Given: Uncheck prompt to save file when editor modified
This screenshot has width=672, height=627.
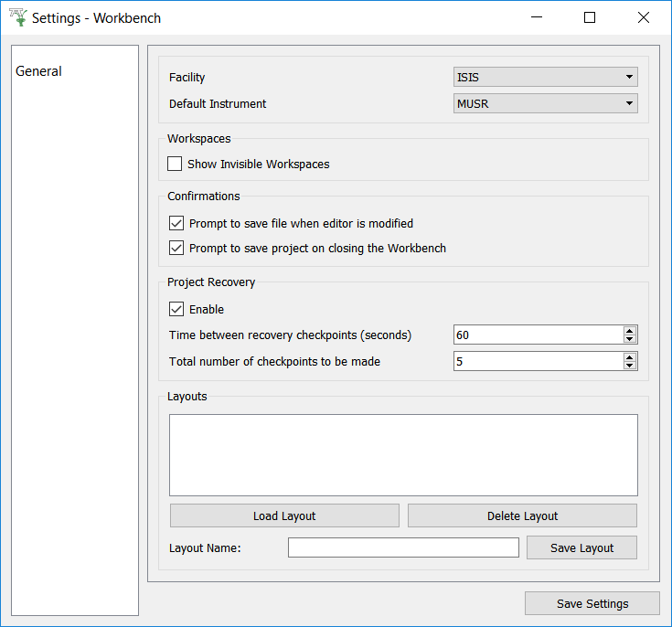Looking at the screenshot, I should pyautogui.click(x=177, y=223).
